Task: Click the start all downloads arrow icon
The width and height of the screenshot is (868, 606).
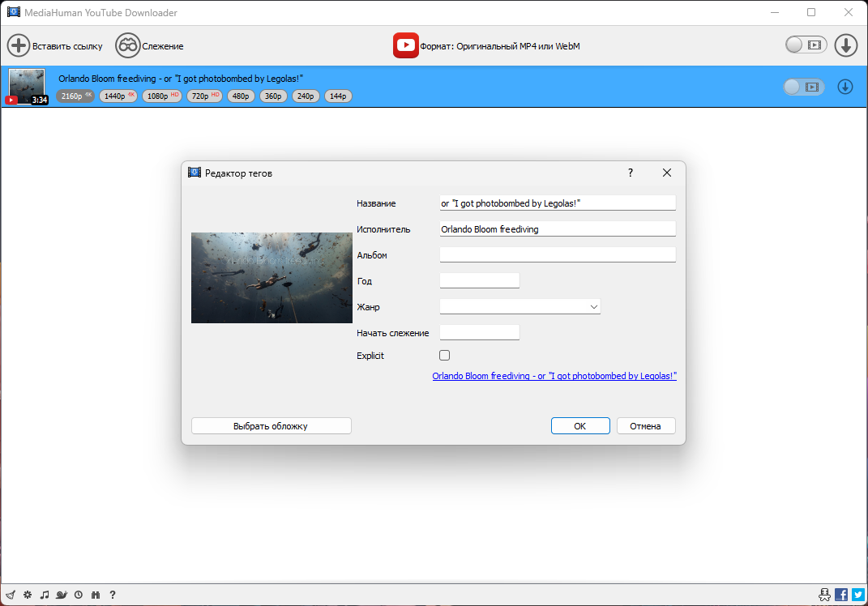Action: (846, 45)
